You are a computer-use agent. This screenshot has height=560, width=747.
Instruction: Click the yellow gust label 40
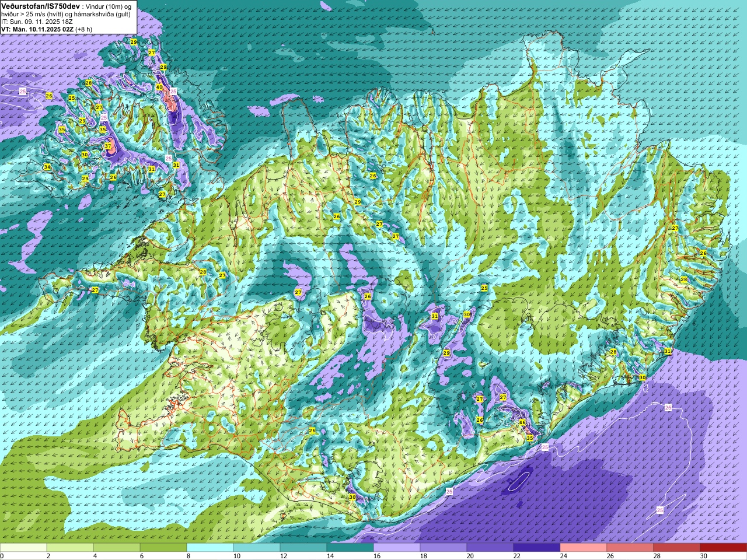(x=159, y=87)
